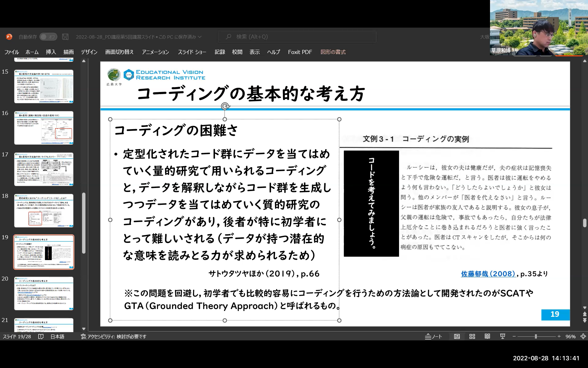This screenshot has width=588, height=368.
Task: Switch to the アニメーション tab
Action: coord(155,52)
